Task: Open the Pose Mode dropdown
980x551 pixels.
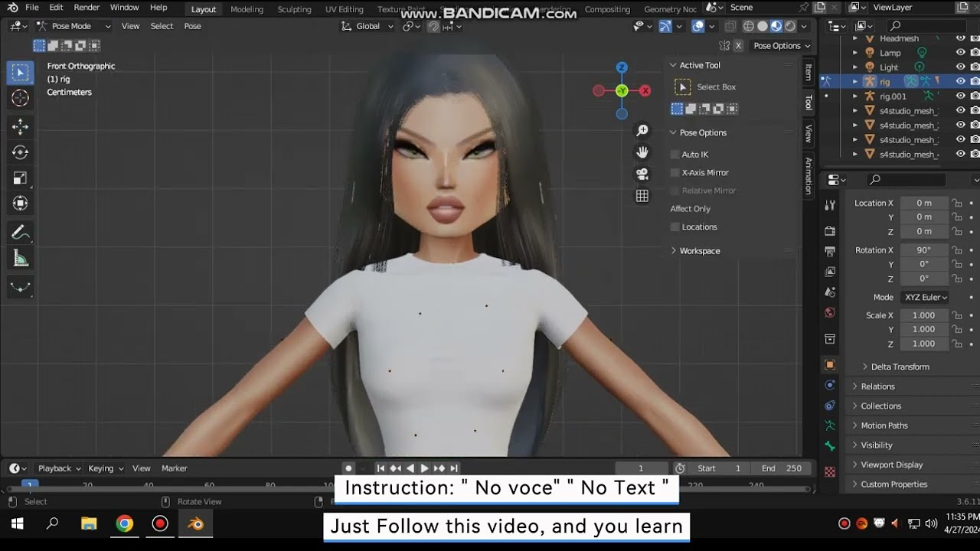Action: pos(73,26)
